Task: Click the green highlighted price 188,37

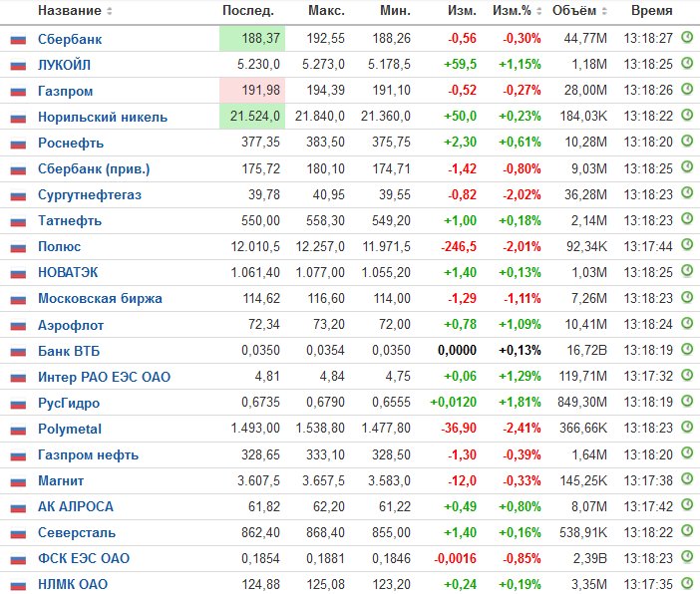Action: tap(252, 39)
